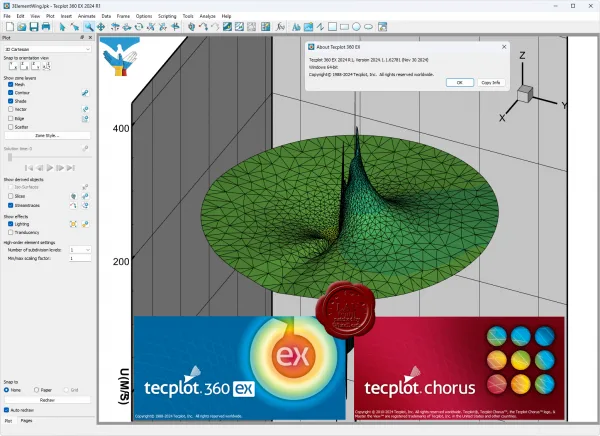Enable the Edge zone layer
600x436 pixels.
pyautogui.click(x=11, y=119)
